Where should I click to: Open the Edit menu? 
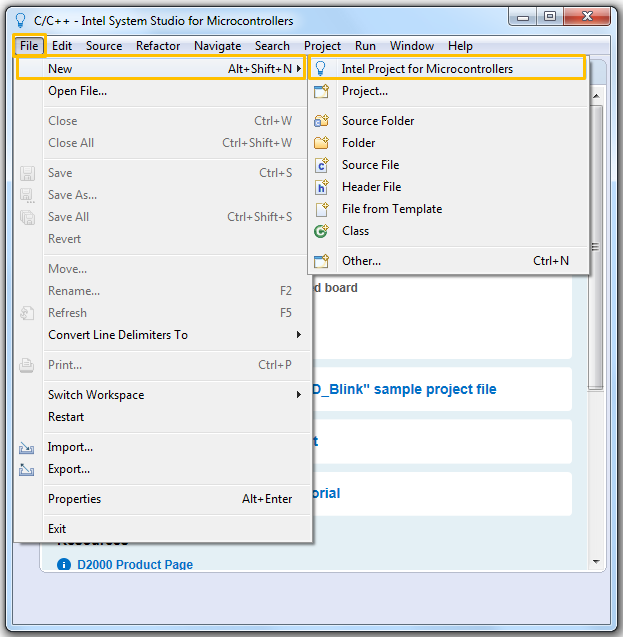pos(62,46)
